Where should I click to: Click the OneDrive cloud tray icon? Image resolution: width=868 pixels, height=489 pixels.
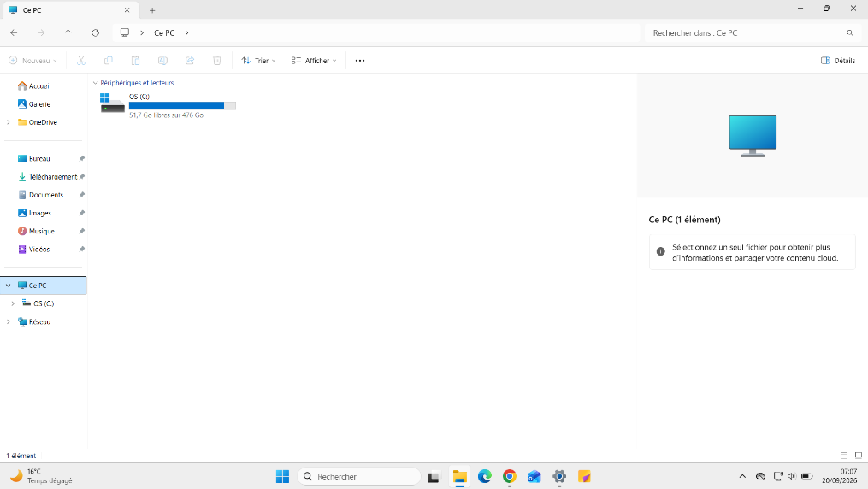tap(760, 476)
